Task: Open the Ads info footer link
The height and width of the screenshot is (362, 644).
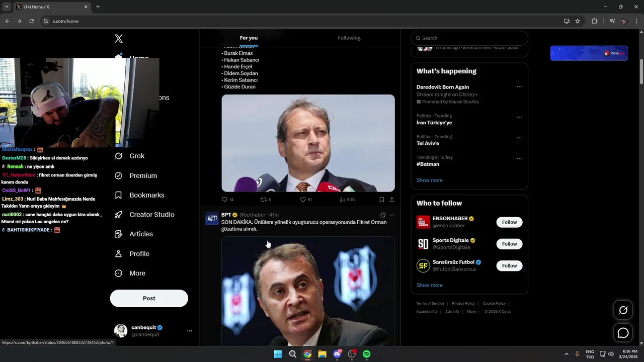Action: (x=452, y=312)
